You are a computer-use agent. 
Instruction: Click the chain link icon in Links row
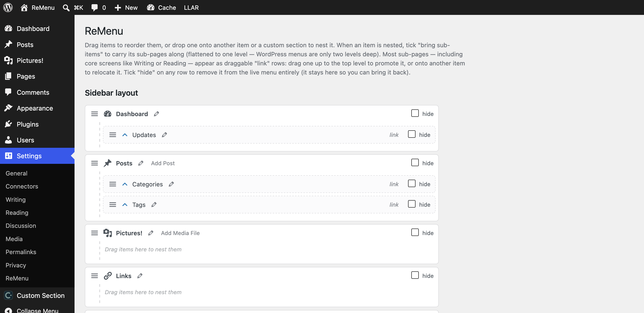108,276
